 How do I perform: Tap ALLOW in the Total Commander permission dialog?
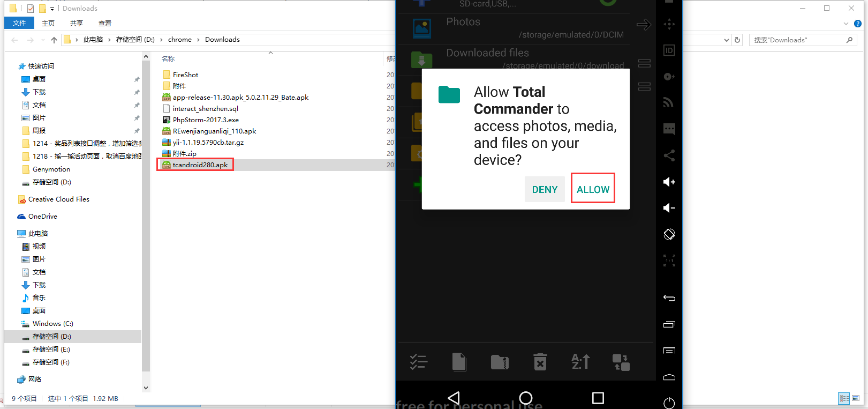click(x=593, y=189)
